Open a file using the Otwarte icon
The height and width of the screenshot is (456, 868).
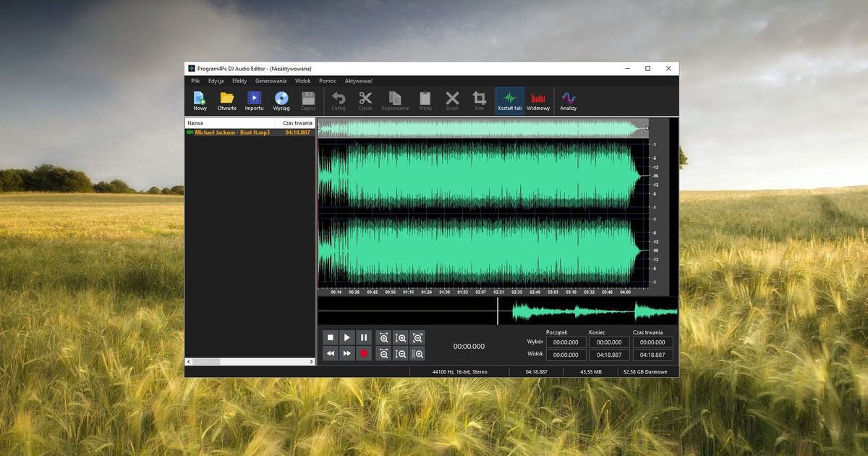(x=226, y=99)
